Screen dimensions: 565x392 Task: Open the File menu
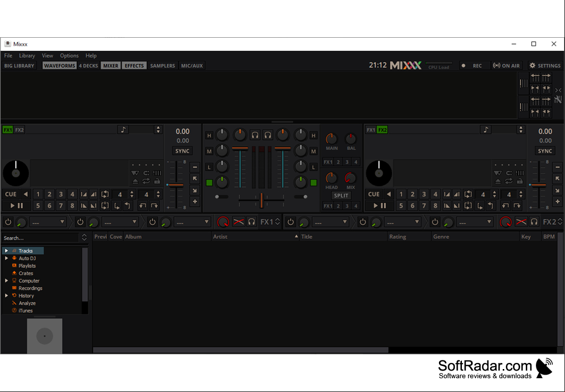8,56
